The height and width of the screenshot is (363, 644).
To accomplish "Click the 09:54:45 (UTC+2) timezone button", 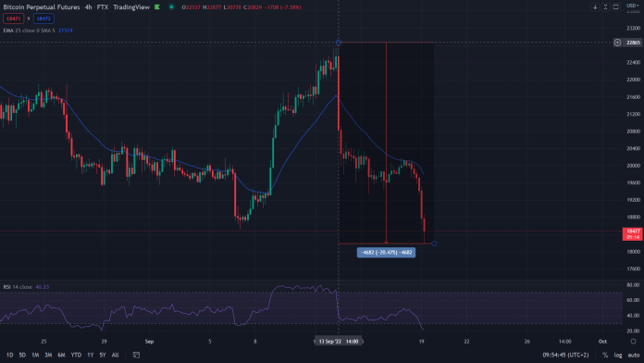I will (565, 355).
